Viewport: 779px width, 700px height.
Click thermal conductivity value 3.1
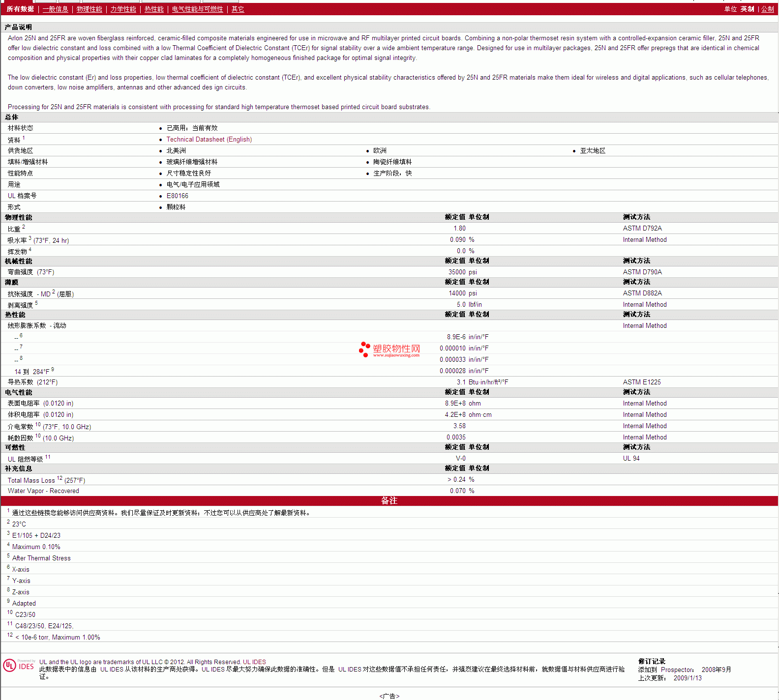[461, 382]
